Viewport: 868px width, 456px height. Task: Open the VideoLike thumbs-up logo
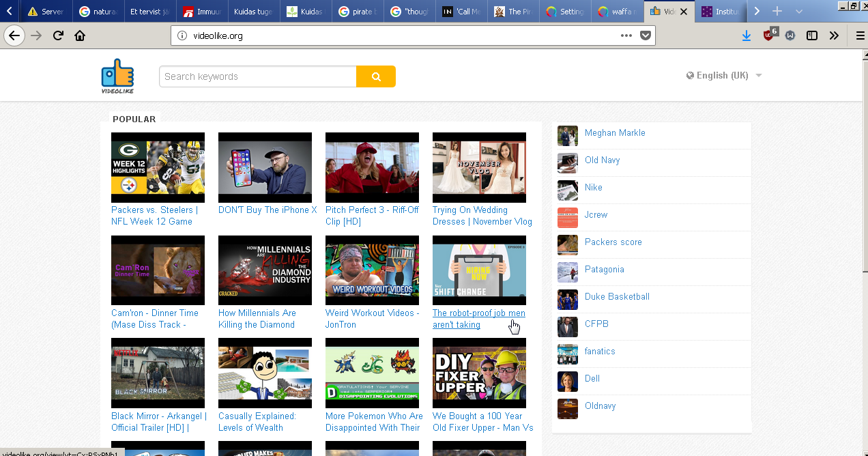117,76
